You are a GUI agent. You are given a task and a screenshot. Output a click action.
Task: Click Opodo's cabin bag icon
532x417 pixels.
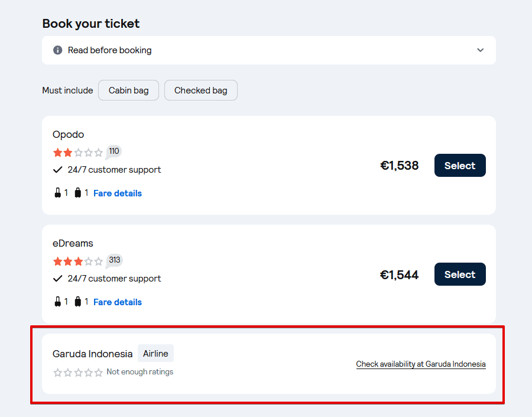[x=58, y=193]
